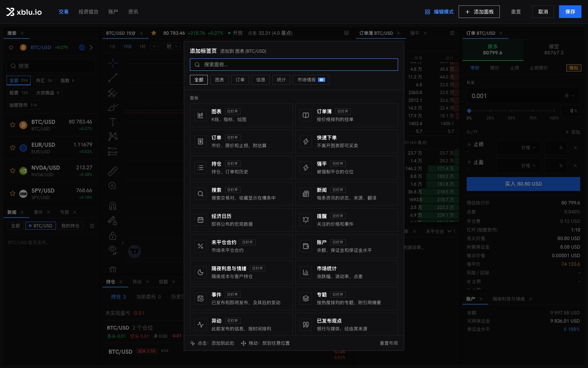Screen dimensions: 588x368
Task: Click the quantity slider handle
Action: pyautogui.click(x=469, y=111)
